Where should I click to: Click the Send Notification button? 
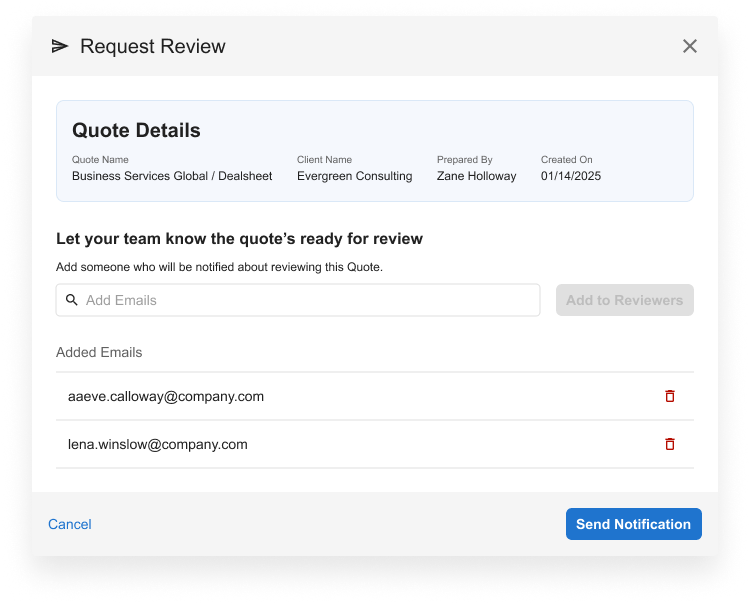tap(633, 524)
